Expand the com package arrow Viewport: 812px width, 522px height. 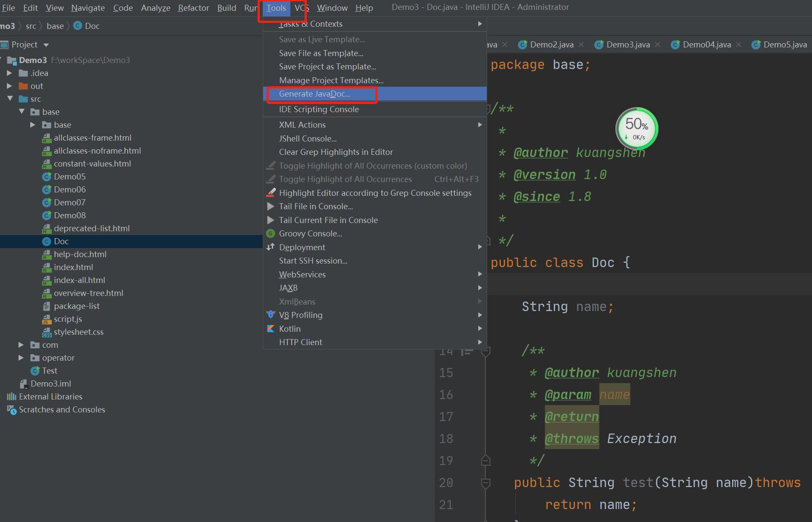pos(21,345)
